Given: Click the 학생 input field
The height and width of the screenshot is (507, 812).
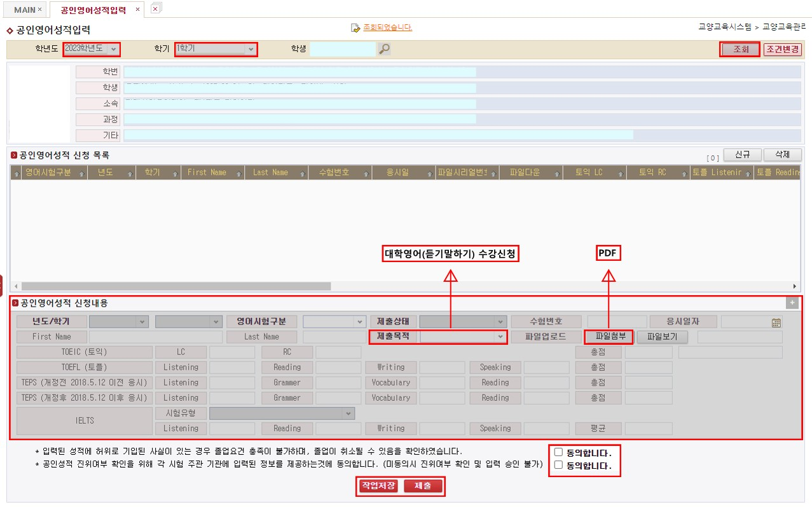Looking at the screenshot, I should coord(343,49).
